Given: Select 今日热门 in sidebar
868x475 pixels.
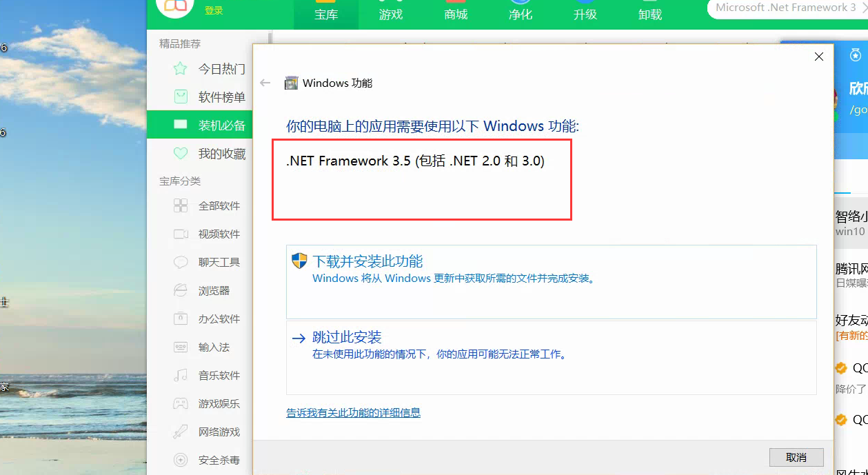Looking at the screenshot, I should tap(222, 69).
